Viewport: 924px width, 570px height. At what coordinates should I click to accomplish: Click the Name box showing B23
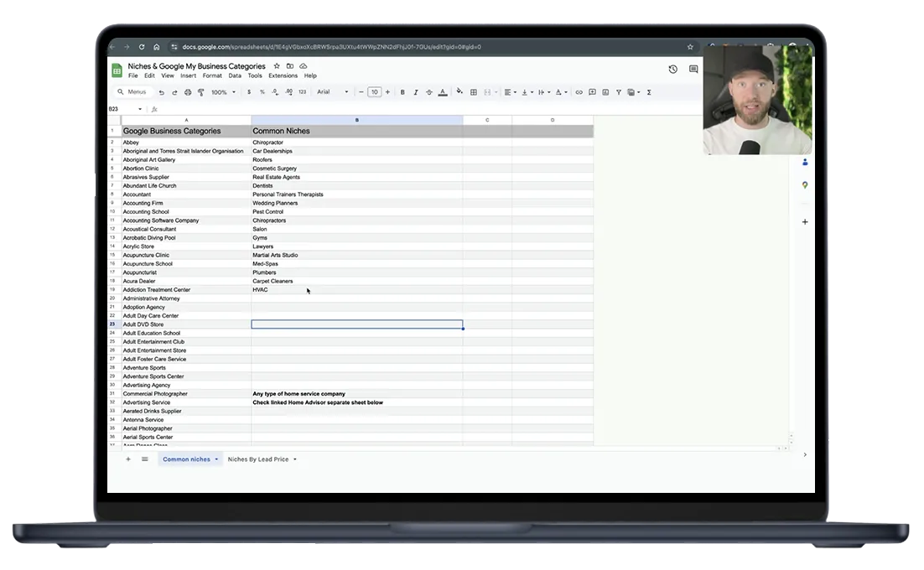[x=126, y=109]
